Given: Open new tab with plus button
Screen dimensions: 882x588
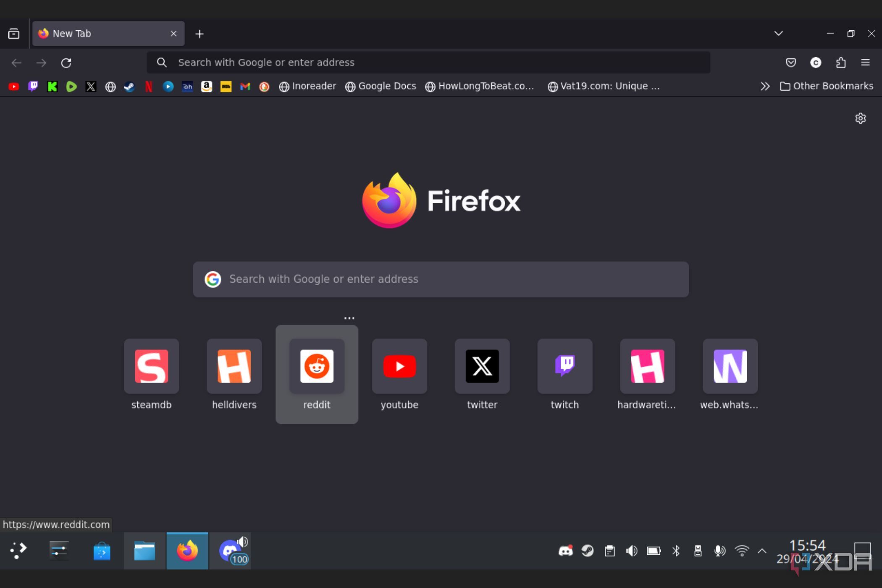Looking at the screenshot, I should (199, 34).
